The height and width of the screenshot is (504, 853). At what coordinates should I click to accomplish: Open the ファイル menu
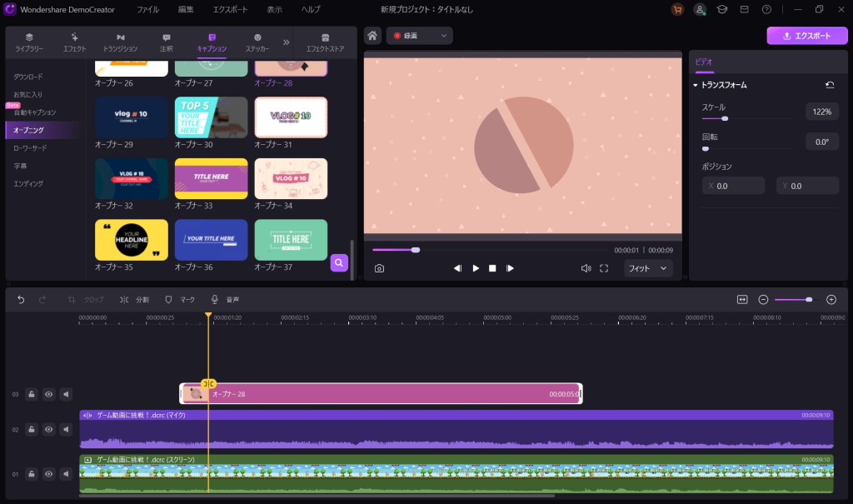coord(148,9)
